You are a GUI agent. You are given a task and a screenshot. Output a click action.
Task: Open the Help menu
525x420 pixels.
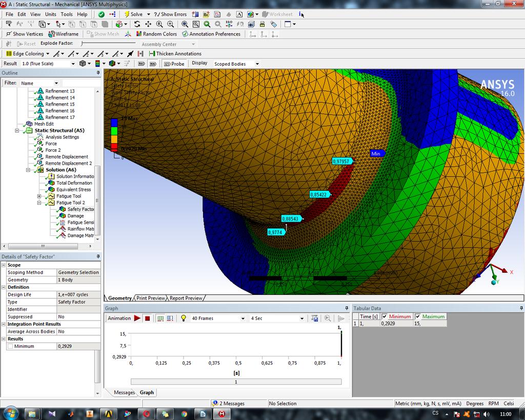pos(82,14)
